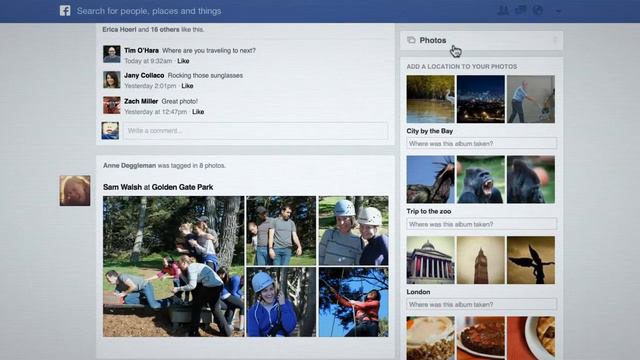
Task: Open the messages icon in top bar
Action: coord(520,10)
